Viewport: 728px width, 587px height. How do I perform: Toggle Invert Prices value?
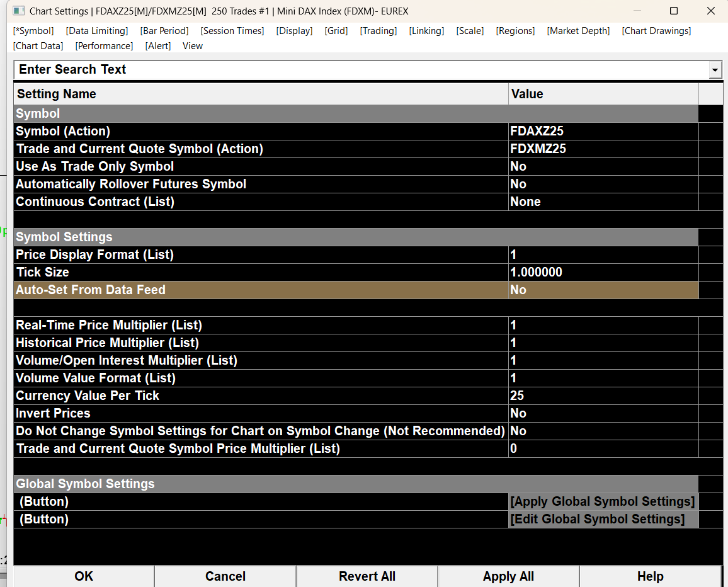tap(603, 413)
